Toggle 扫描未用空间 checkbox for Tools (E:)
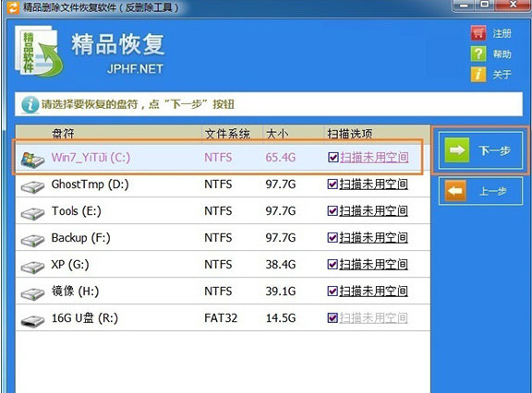The image size is (532, 393). pos(332,210)
